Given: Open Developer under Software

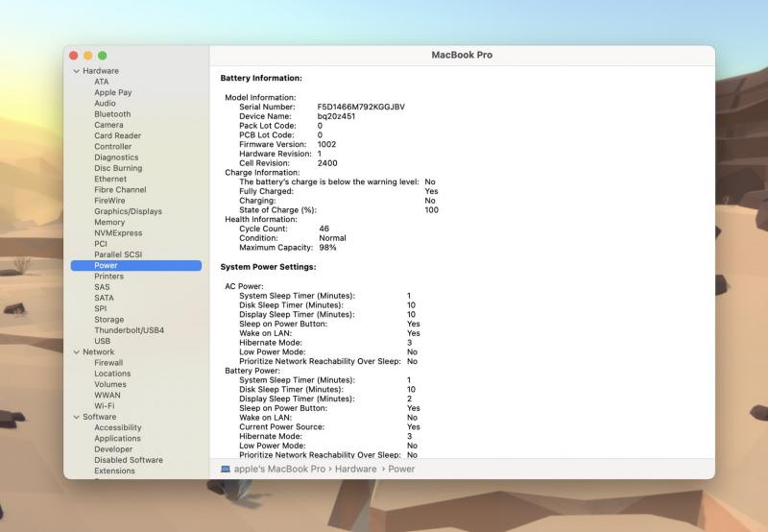Looking at the screenshot, I should [x=113, y=449].
